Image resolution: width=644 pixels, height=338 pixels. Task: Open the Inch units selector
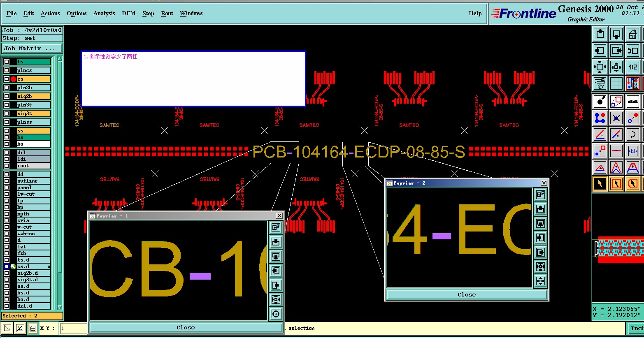[636, 328]
